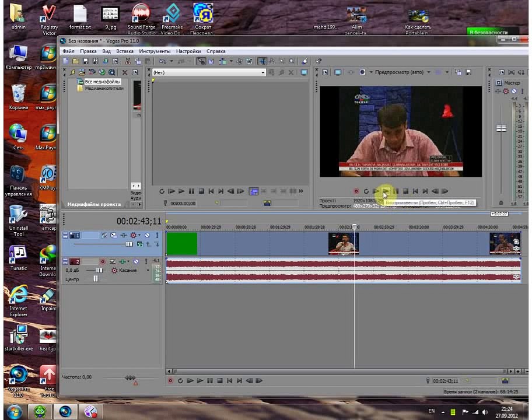Screen dimensions: 532x420
Task: Open the Вид menu
Action: point(106,51)
